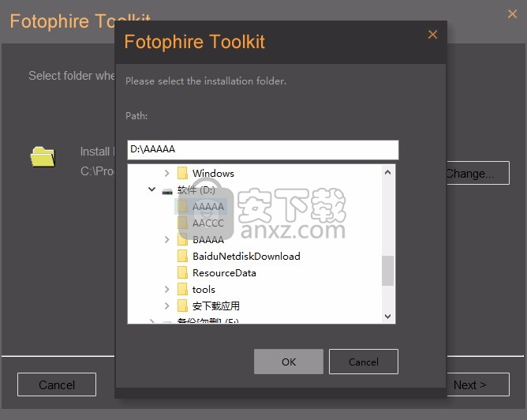
Task: Select the BaiduNetdiskDownload folder
Action: 246,257
